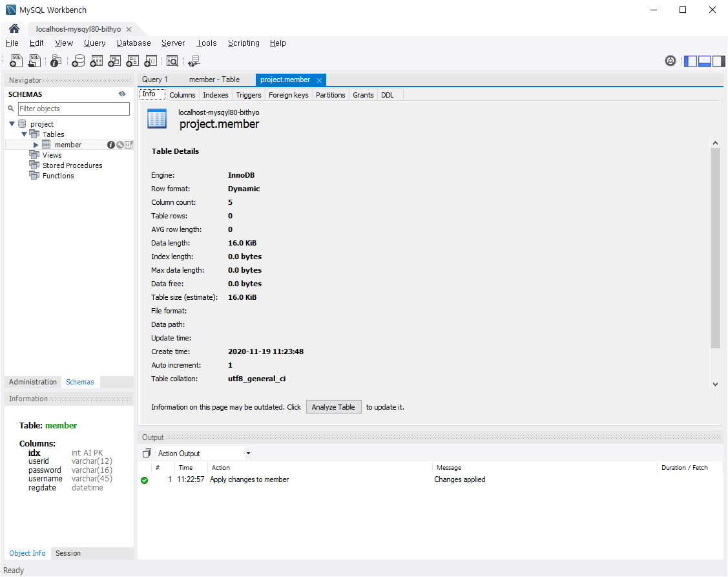
Task: Refresh the SCHEMAS list
Action: point(122,94)
